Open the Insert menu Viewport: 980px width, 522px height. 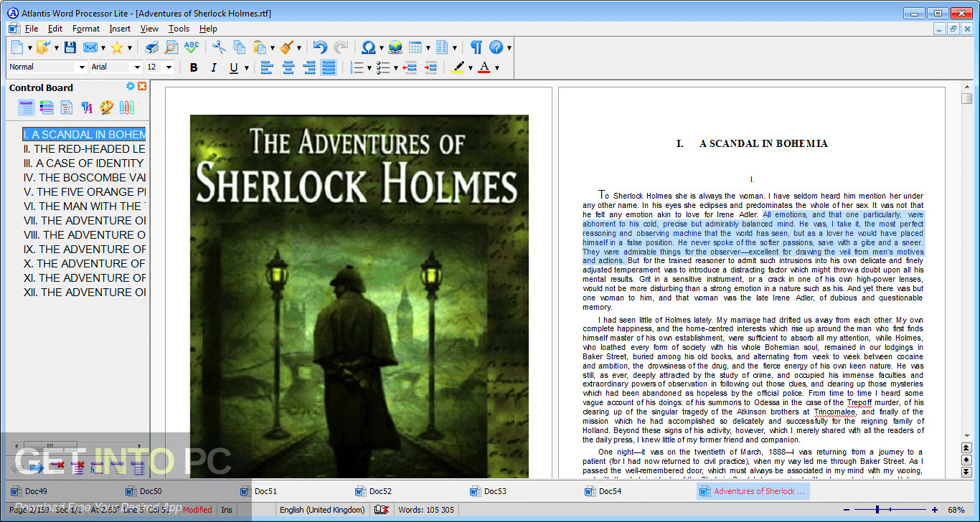pos(120,29)
